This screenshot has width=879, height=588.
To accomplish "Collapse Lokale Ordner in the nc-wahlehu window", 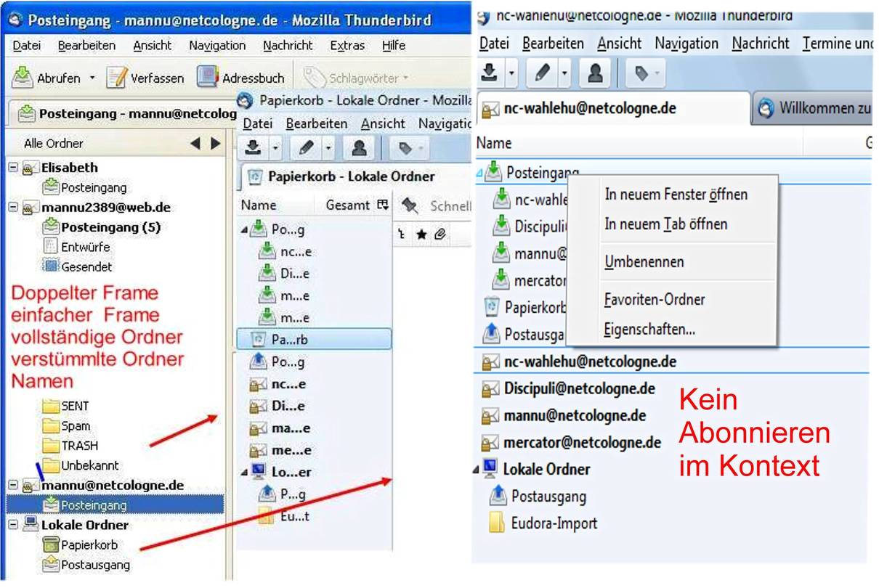I will [477, 469].
